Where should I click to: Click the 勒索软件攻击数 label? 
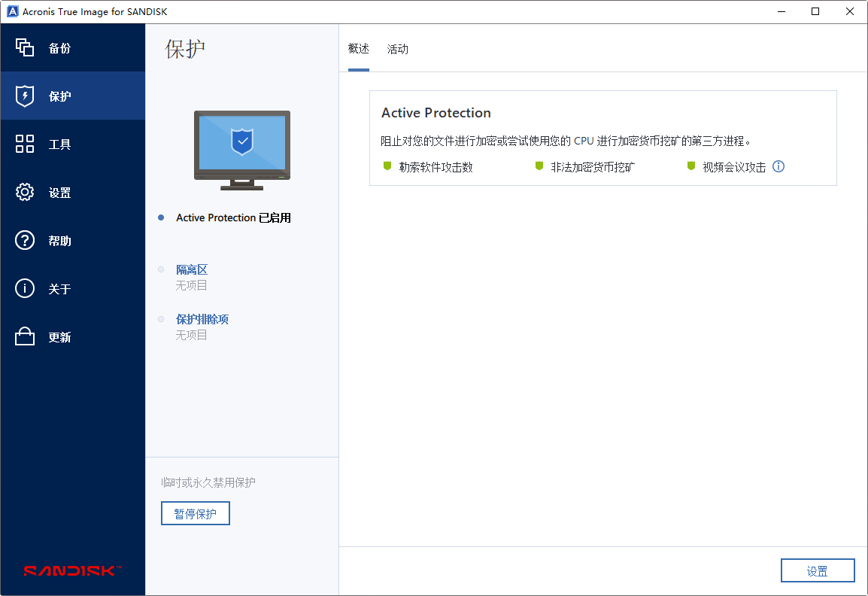[x=436, y=167]
